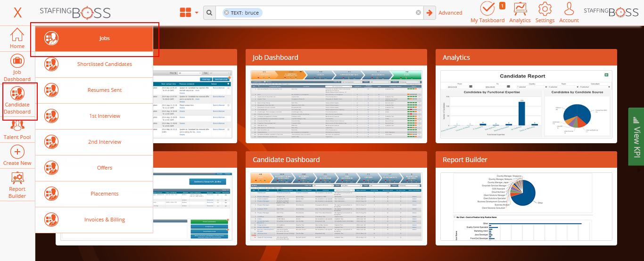Screen dimensions: 644x261
Task: Click the taskboard notification badge
Action: (502, 6)
